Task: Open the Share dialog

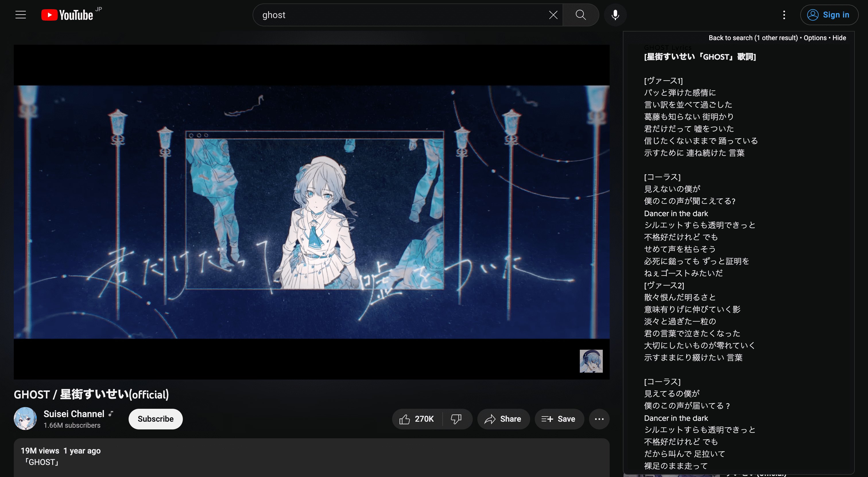Action: [x=503, y=419]
